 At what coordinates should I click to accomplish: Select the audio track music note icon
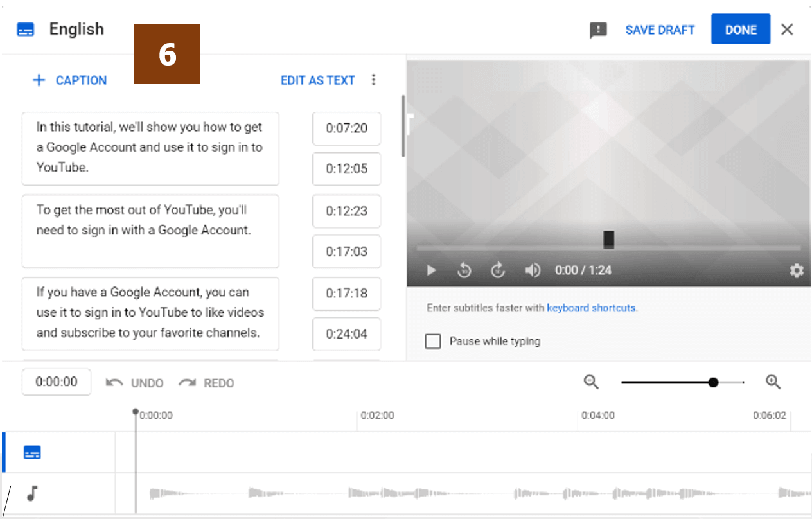[x=32, y=493]
